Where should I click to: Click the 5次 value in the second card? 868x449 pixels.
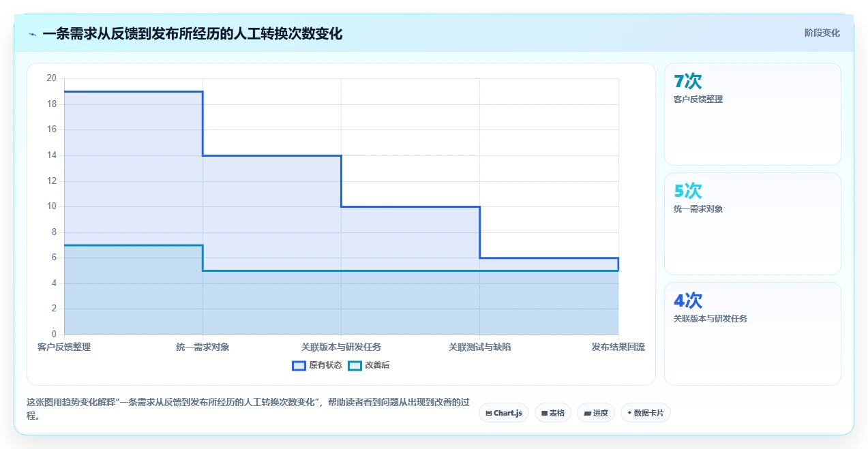tap(688, 191)
